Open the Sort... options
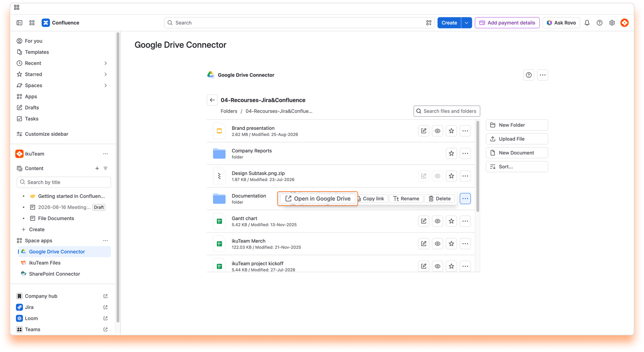The height and width of the screenshot is (352, 644). (517, 167)
